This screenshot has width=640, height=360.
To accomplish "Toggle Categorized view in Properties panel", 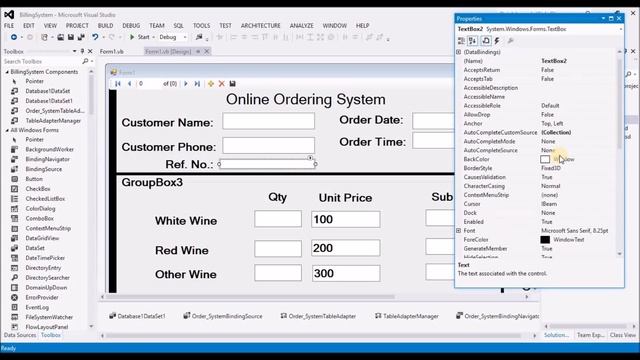I will pyautogui.click(x=461, y=41).
